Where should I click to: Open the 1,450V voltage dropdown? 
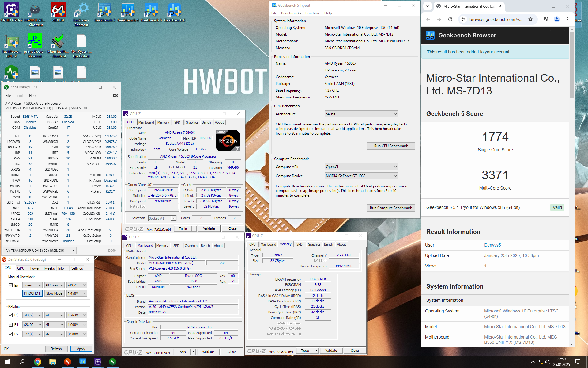[77, 293]
